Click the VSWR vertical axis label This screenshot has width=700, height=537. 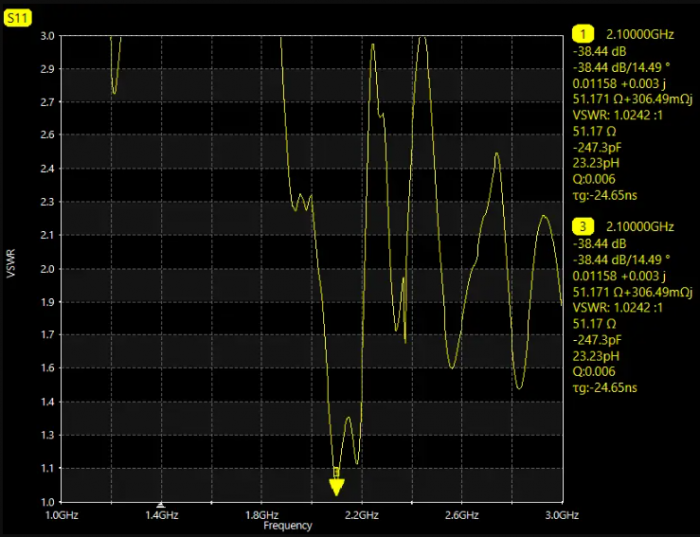[12, 265]
